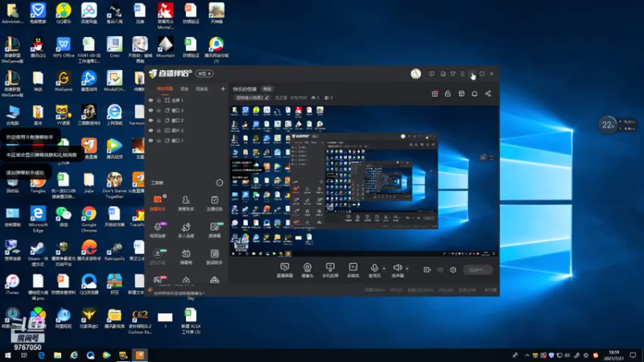Click the taskbar clock showing 18:59
The image size is (644, 362).
[614, 356]
